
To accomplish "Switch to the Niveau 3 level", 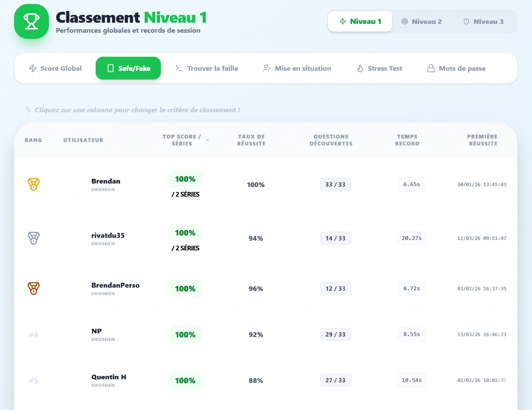I will [x=483, y=21].
